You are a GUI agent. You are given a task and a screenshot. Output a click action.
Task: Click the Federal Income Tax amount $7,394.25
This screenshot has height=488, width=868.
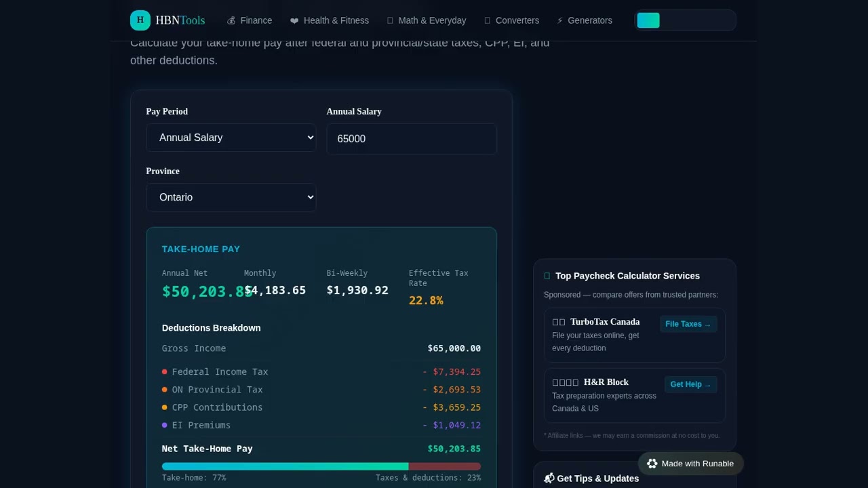[x=452, y=372]
